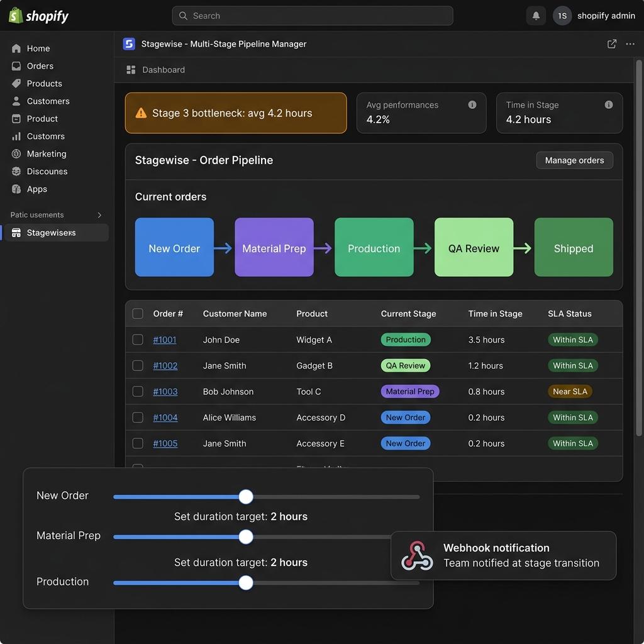Open app in new window icon
644x644 pixels.
tap(611, 44)
